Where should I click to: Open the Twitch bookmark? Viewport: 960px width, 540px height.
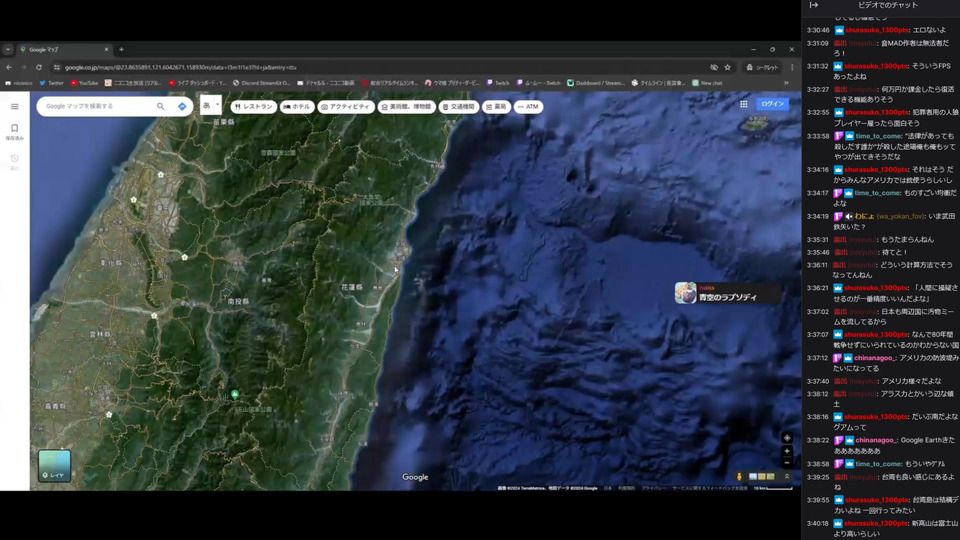coord(498,83)
